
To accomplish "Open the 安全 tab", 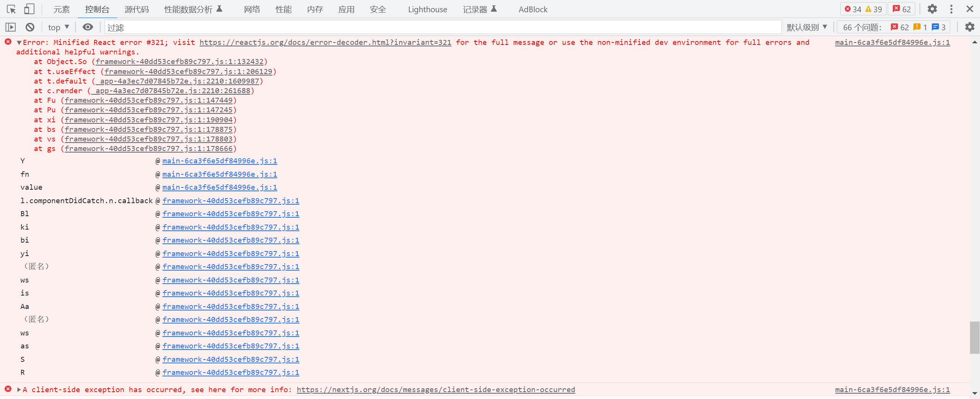I will click(x=378, y=9).
